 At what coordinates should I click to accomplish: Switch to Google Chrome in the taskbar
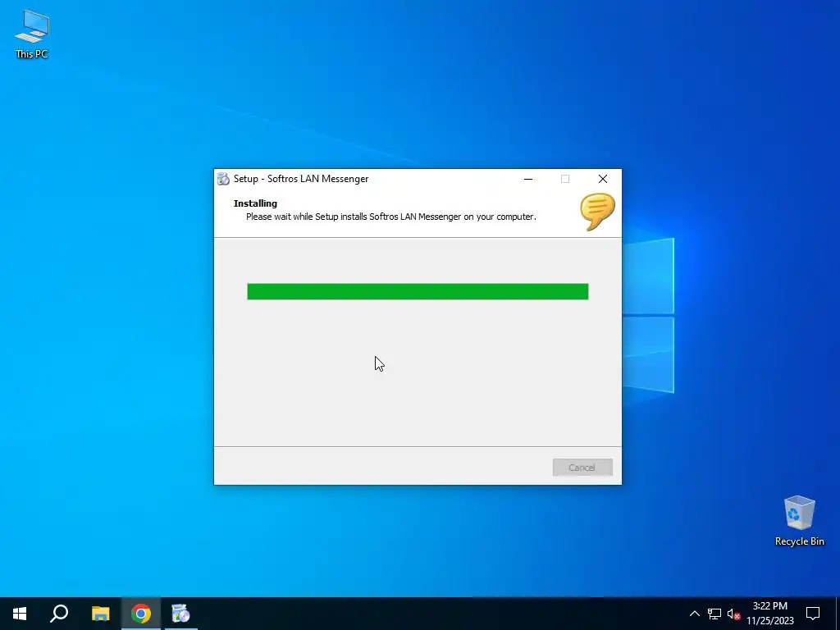(x=141, y=614)
